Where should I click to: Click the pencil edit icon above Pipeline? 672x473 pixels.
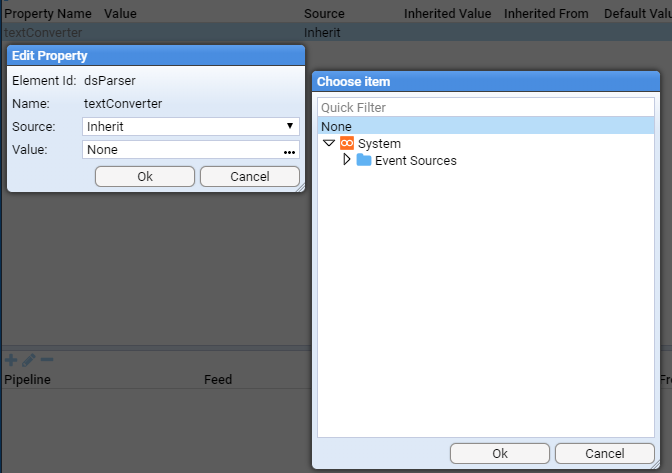(x=28, y=360)
